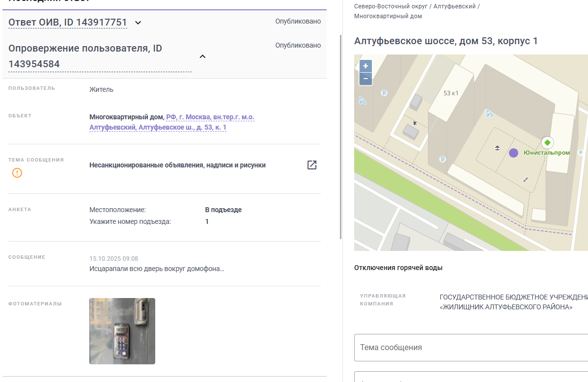Screen dimensions: 588x382
Task: Collapse Опровержение пользователя section chevron
Action: point(202,56)
